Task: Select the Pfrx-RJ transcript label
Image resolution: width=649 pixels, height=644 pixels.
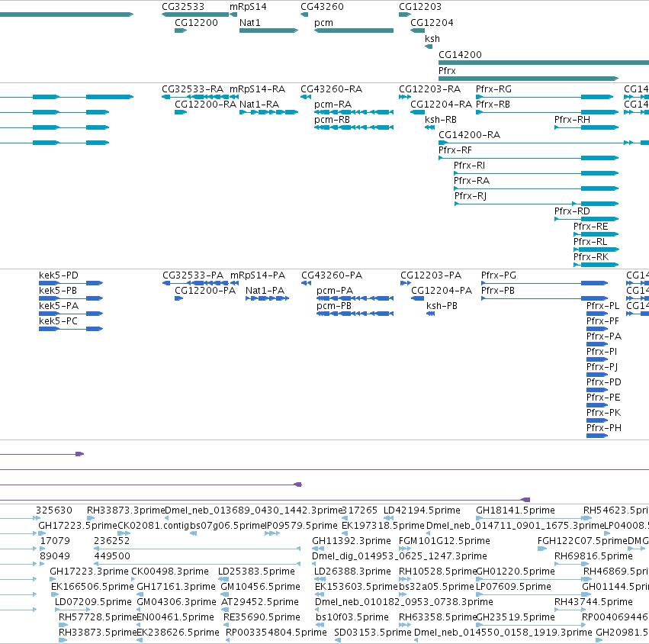Action: click(471, 196)
